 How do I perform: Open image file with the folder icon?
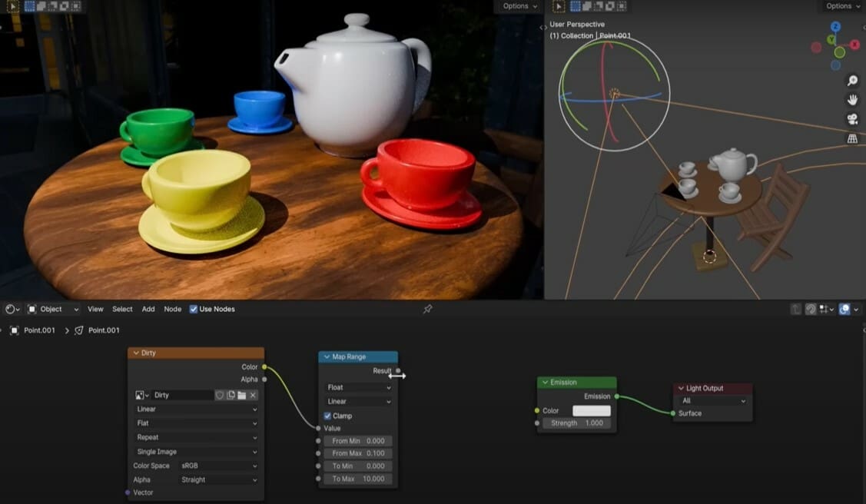242,395
